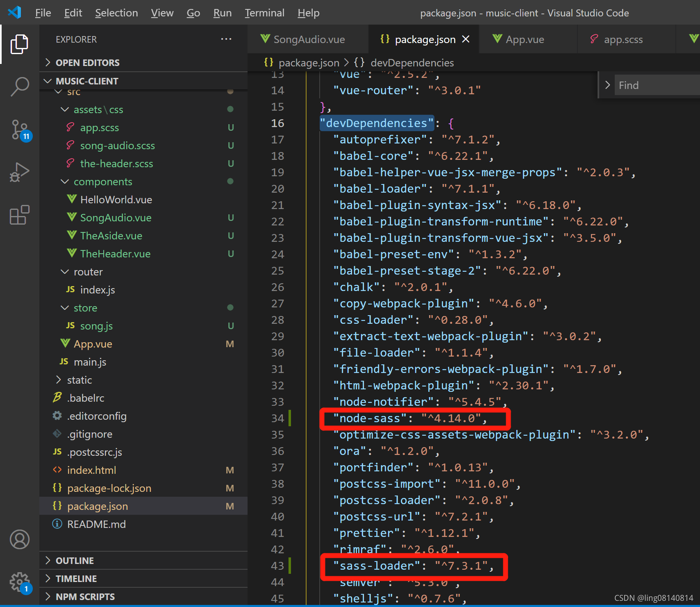Open Explorer more actions ellipsis
The height and width of the screenshot is (607, 700).
click(x=226, y=39)
